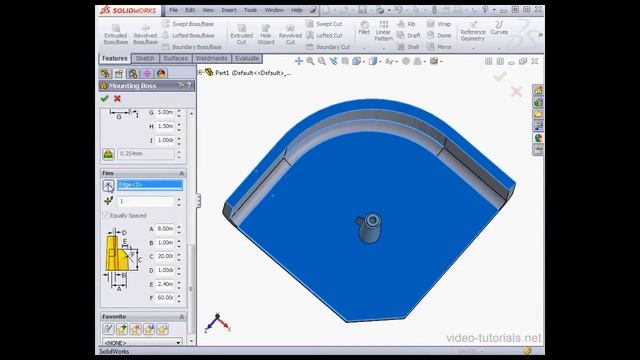
Task: Open the ConfigurationManager tab icon
Action: click(x=133, y=73)
